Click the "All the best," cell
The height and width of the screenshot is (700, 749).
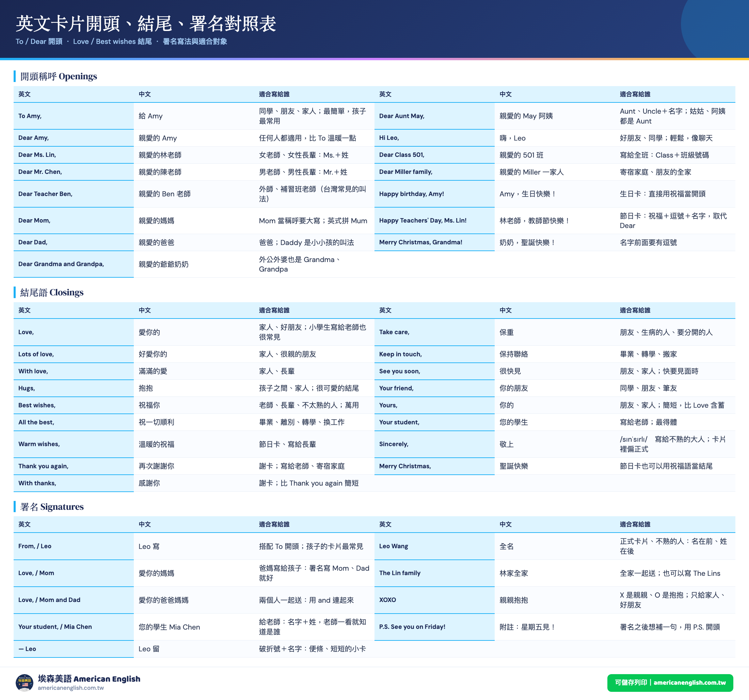[74, 422]
